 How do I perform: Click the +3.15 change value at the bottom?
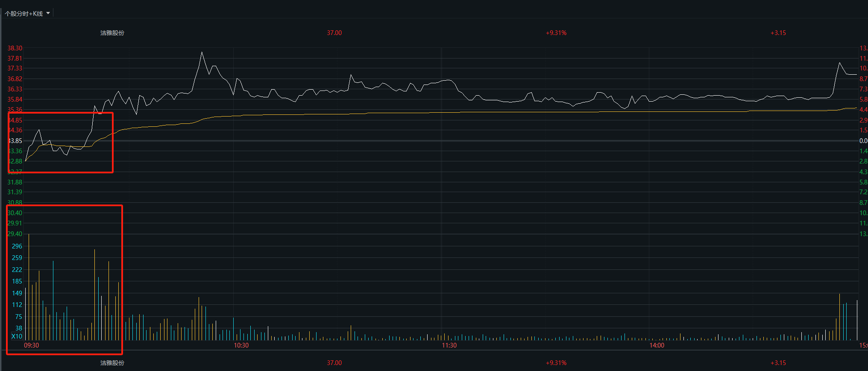(x=778, y=363)
